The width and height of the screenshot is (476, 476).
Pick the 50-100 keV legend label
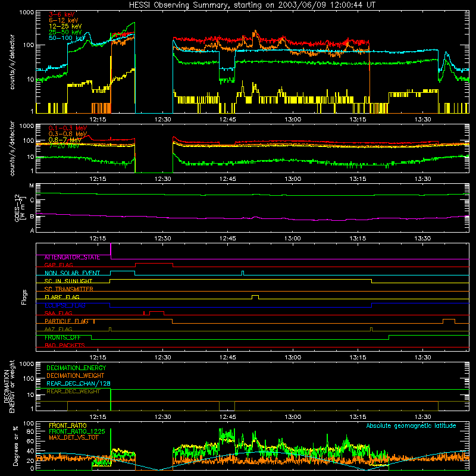[x=67, y=38]
